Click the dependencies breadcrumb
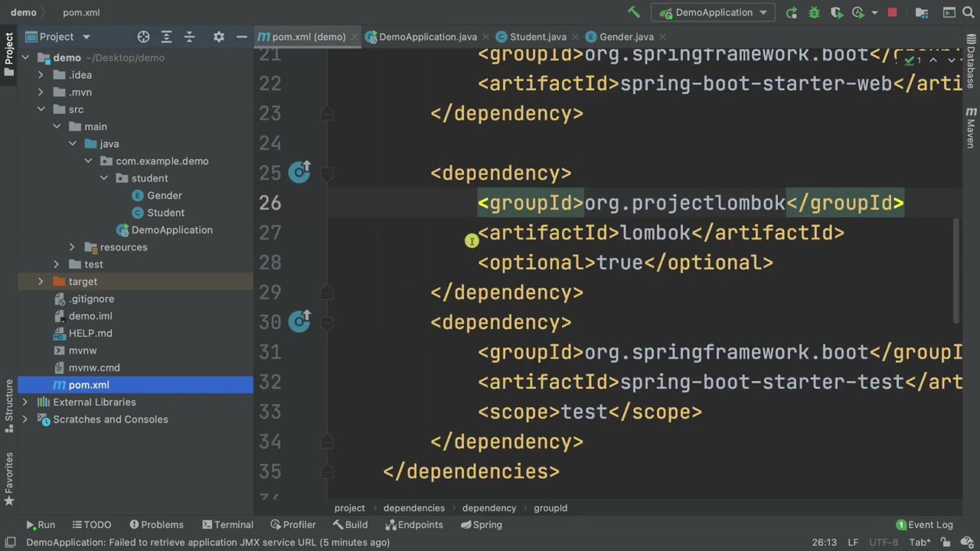This screenshot has width=980, height=551. coord(413,508)
